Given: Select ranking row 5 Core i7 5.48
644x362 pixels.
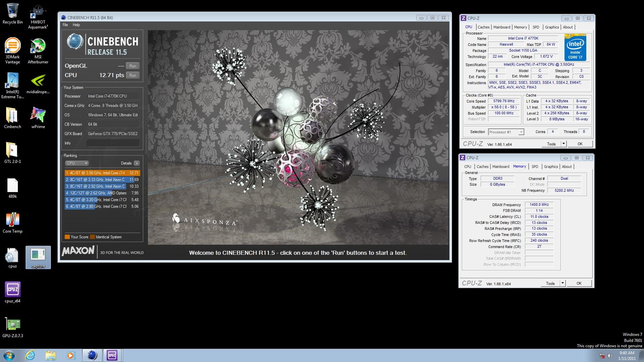Looking at the screenshot, I should coord(102,200).
